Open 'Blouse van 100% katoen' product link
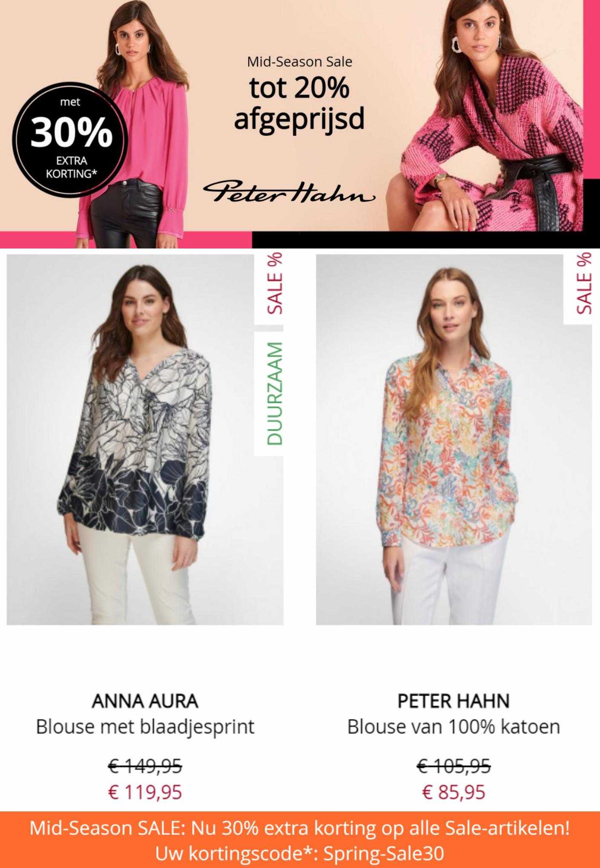 454,727
